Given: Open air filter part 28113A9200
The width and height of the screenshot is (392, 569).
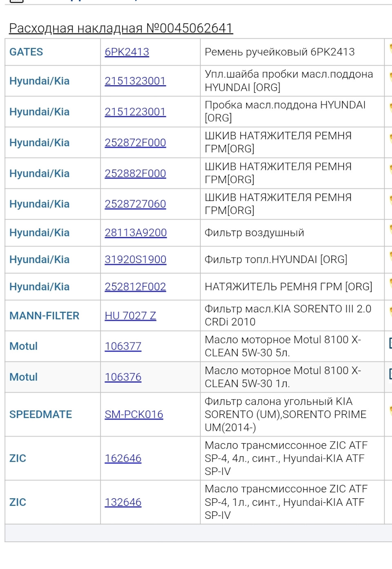Looking at the screenshot, I should pyautogui.click(x=136, y=233).
